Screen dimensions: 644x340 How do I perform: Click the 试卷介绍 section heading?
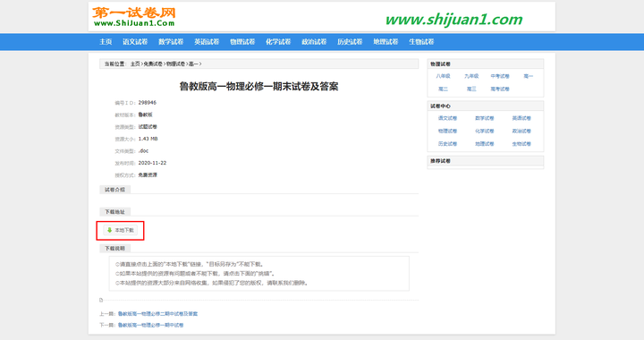tap(114, 190)
